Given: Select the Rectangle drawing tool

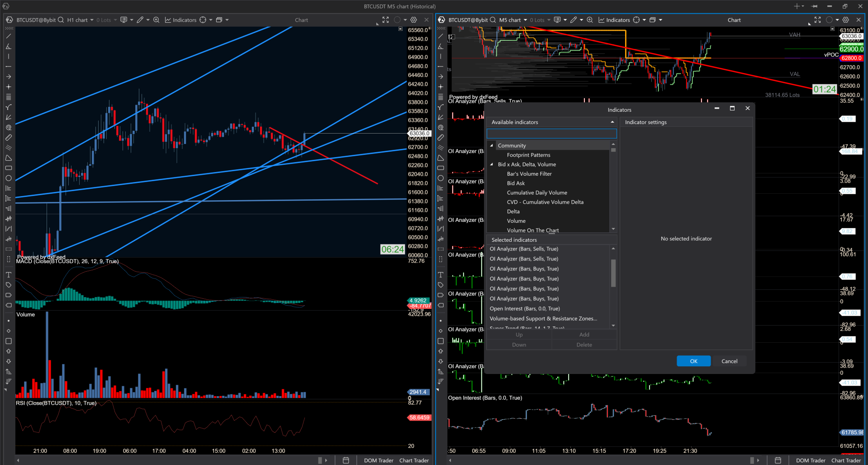Looking at the screenshot, I should [x=8, y=168].
